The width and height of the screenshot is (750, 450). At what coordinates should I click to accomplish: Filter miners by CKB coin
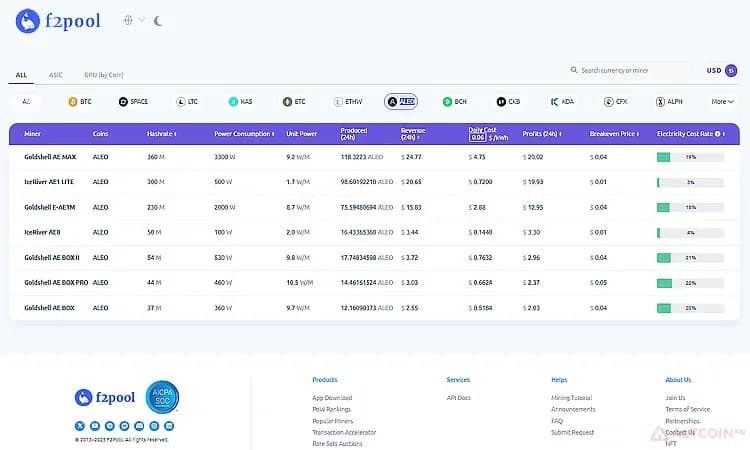508,101
